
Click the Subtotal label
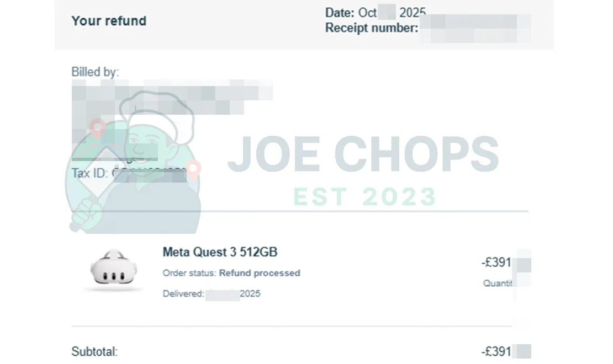[x=94, y=352]
